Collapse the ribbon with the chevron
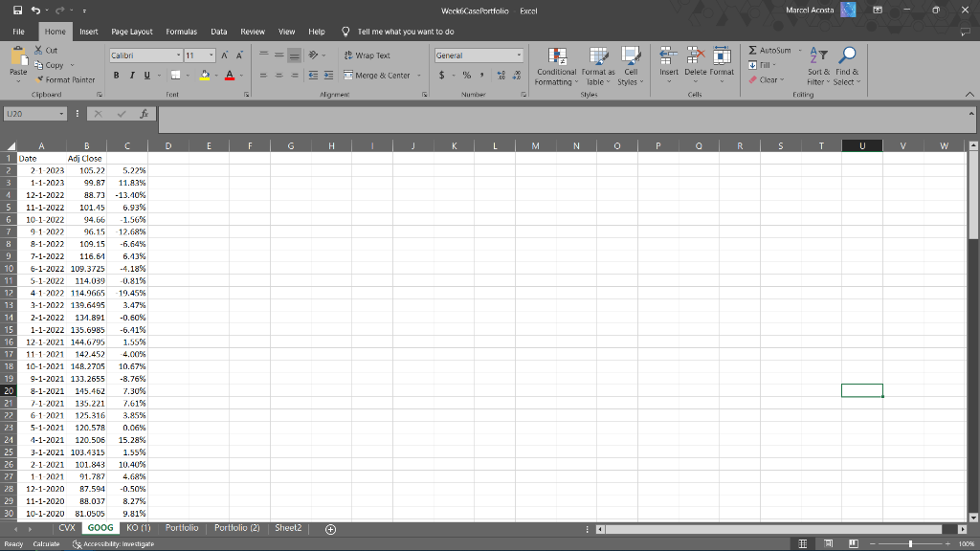Image resolution: width=980 pixels, height=551 pixels. pyautogui.click(x=969, y=95)
